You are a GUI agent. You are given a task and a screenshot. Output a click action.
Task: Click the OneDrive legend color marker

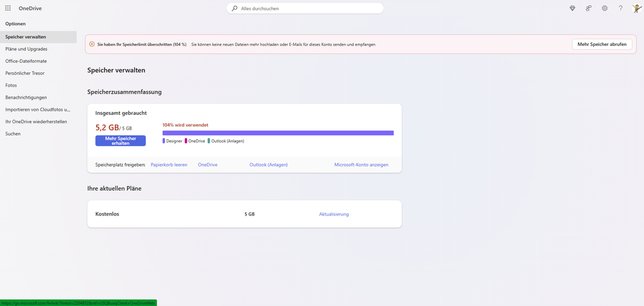click(x=186, y=141)
